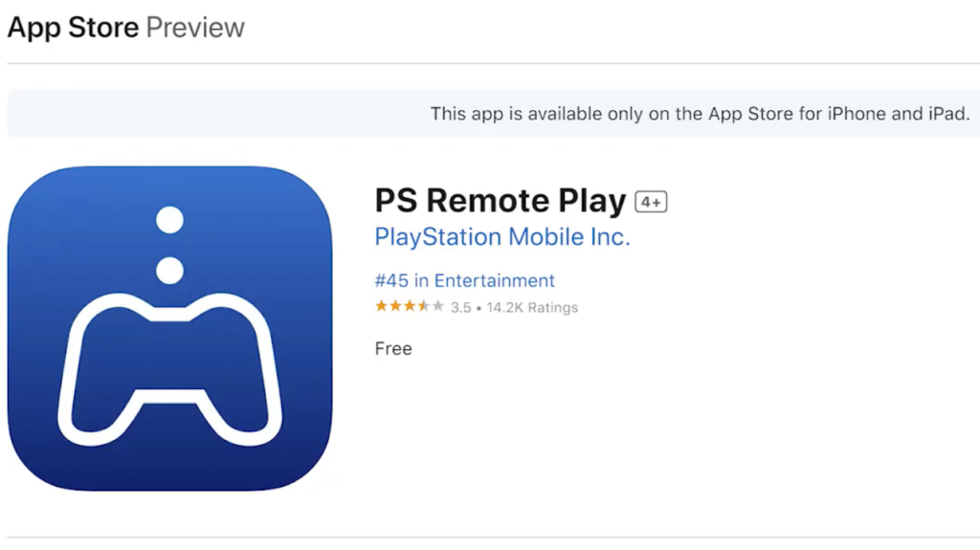
Task: Click the 4+ age rating badge
Action: point(651,202)
